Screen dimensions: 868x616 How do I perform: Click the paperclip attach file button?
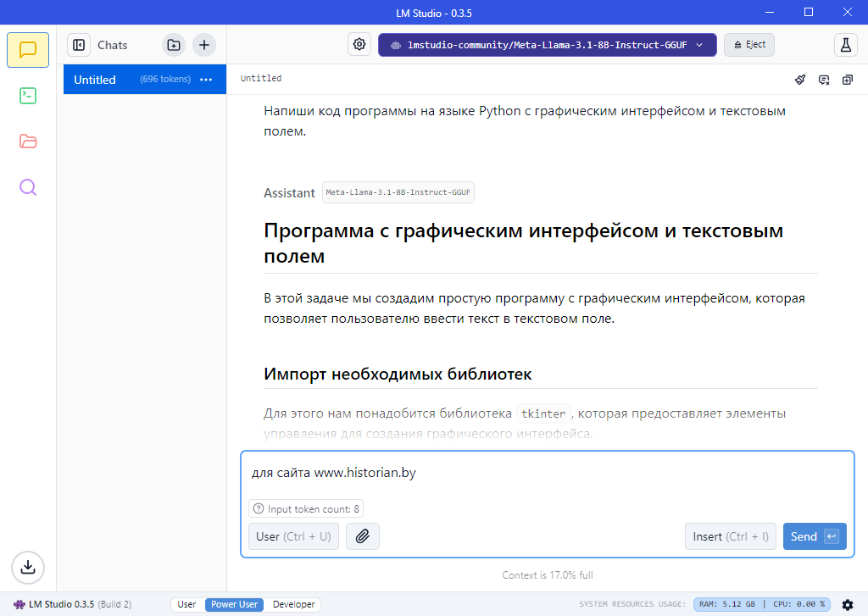point(363,536)
